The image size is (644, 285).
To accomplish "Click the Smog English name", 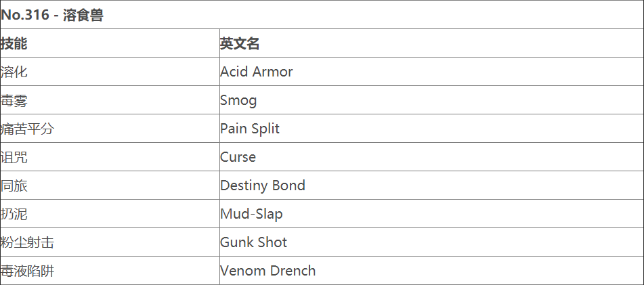I will (x=238, y=100).
